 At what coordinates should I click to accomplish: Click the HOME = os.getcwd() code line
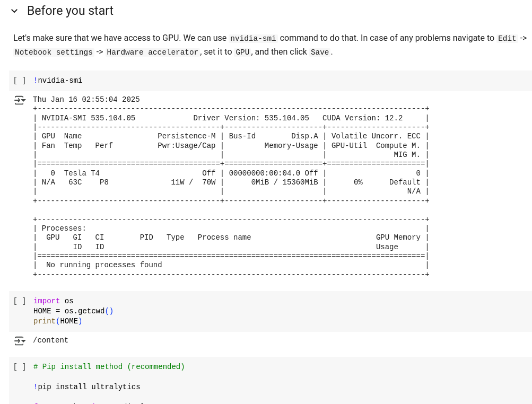(73, 311)
